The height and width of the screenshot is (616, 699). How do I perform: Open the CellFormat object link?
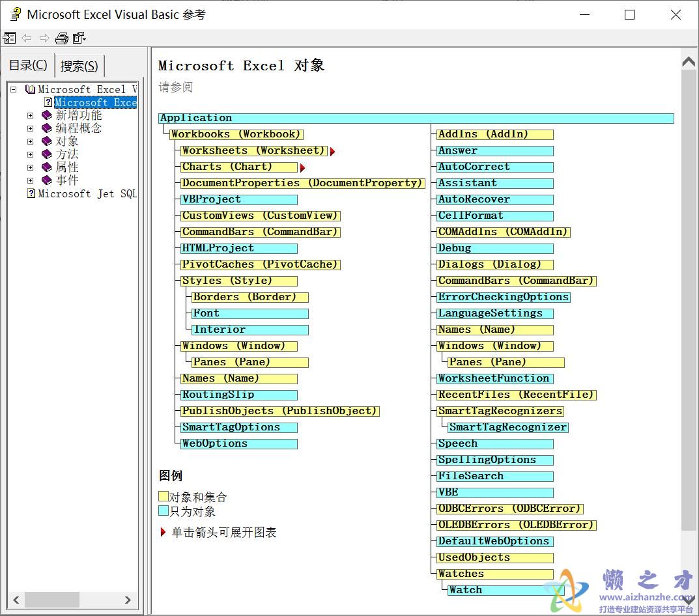coord(495,216)
